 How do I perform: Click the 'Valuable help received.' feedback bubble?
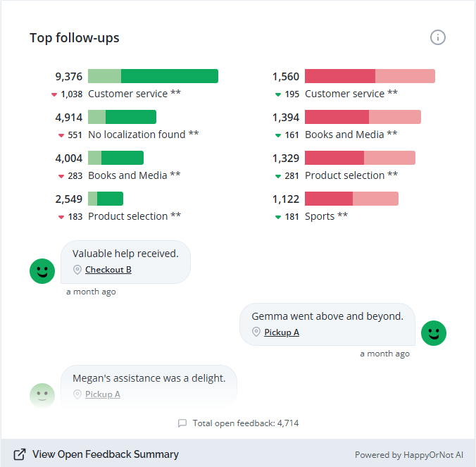pos(125,261)
